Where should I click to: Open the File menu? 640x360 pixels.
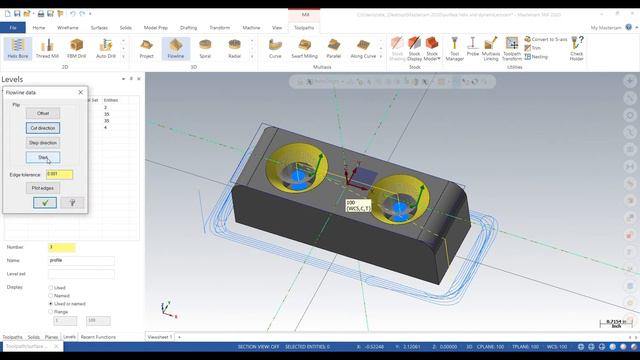[x=13, y=28]
